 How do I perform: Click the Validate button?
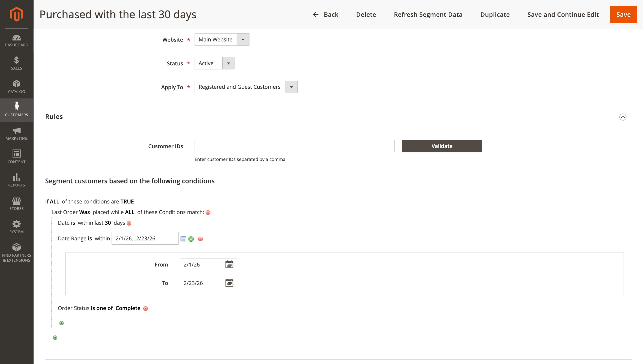(442, 146)
